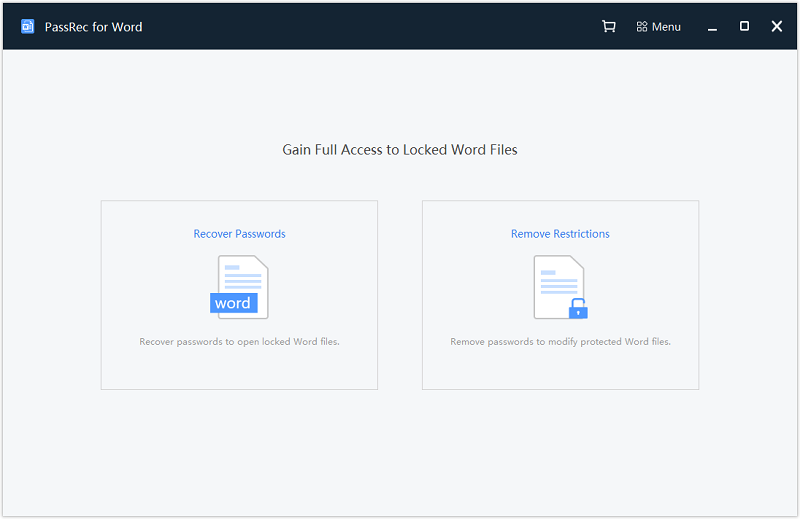Viewport: 800px width, 519px height.
Task: Click the 'Gain Full Access to Locked Word Files' heading
Action: tap(400, 150)
